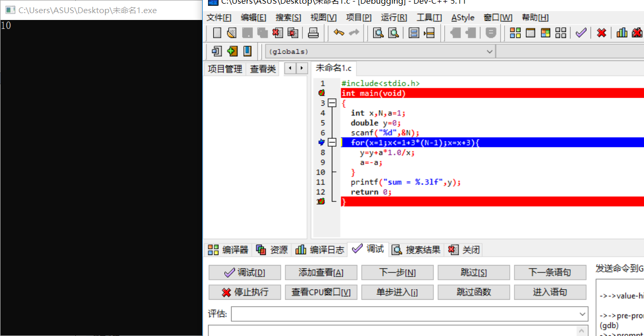
Task: Click the Compile toolbar icon
Action: click(516, 33)
